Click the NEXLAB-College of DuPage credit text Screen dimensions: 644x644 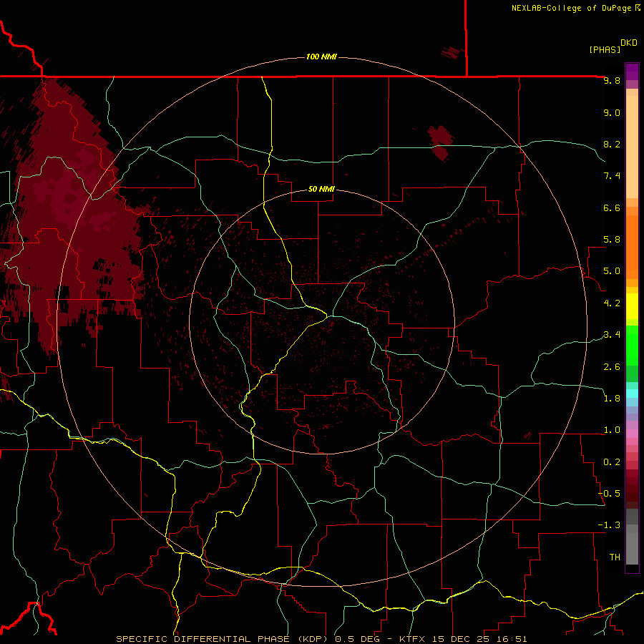(x=572, y=8)
